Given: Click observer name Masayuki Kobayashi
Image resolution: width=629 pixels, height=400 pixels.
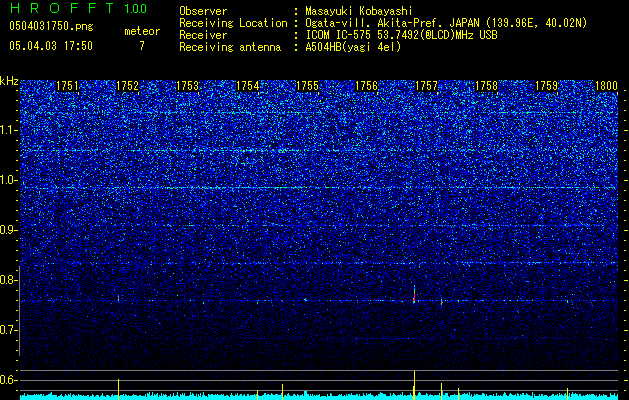Looking at the screenshot, I should point(359,11).
